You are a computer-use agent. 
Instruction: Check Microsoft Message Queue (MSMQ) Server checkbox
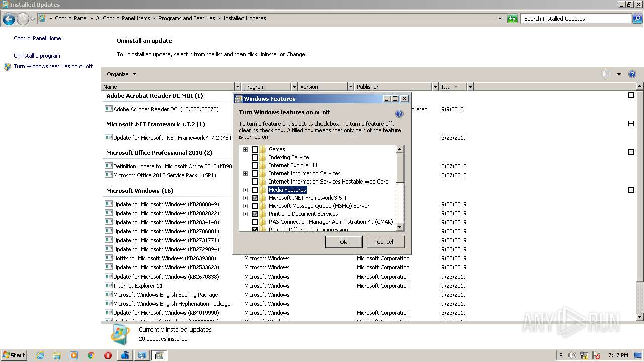255,206
